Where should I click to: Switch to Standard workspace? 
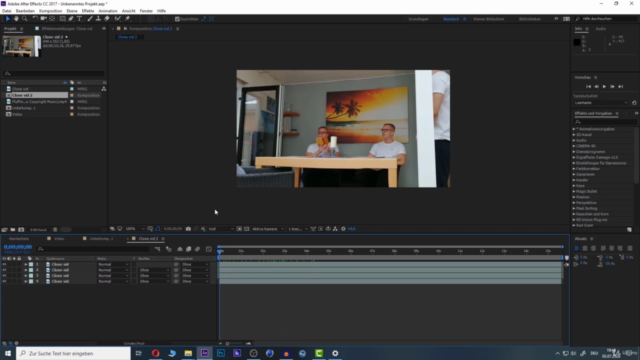(451, 19)
